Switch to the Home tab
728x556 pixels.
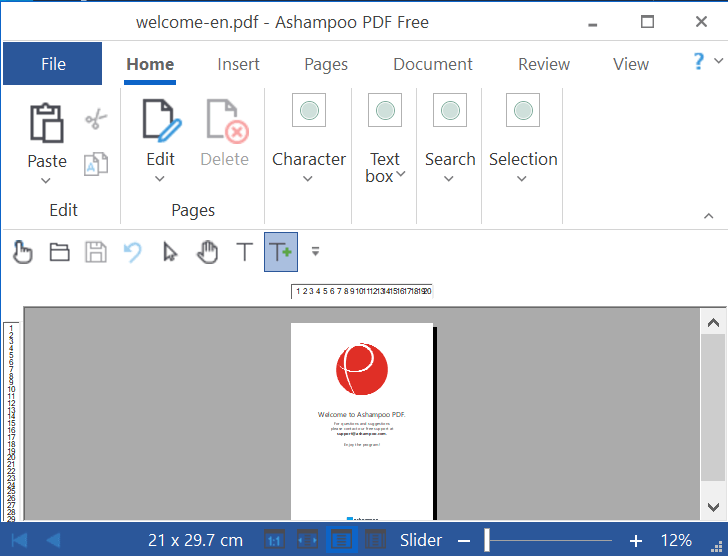(x=150, y=64)
